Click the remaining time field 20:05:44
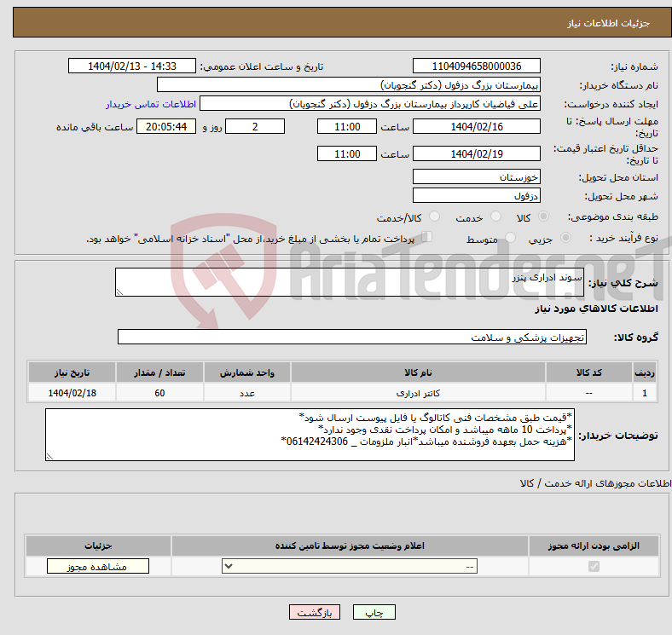This screenshot has width=672, height=635. (x=166, y=126)
